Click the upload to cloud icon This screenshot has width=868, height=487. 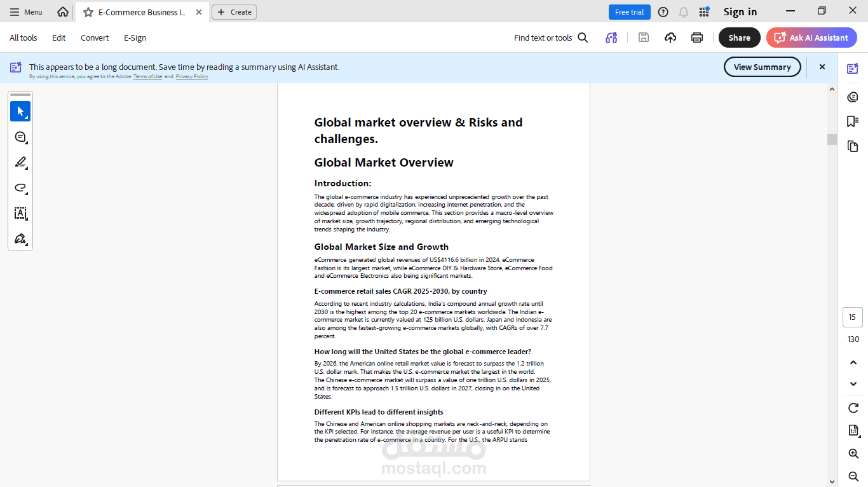point(670,38)
